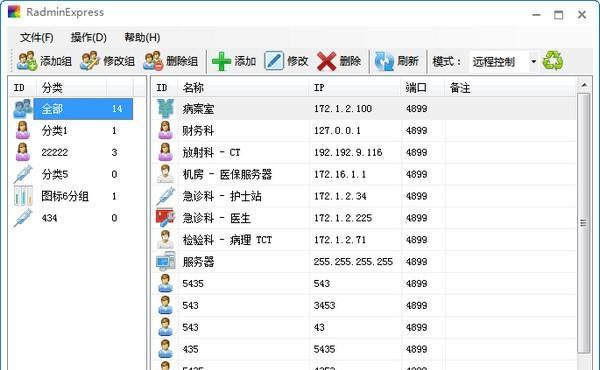
Task: Click the 全部 group people icon
Action: click(23, 109)
